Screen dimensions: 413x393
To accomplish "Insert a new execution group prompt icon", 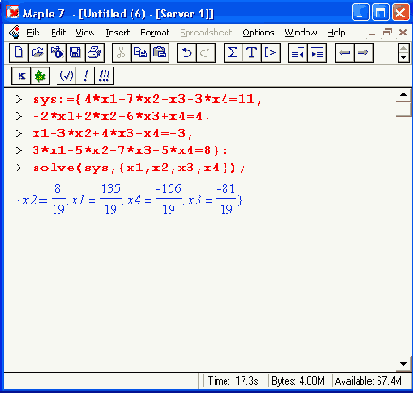I will pyautogui.click(x=271, y=53).
